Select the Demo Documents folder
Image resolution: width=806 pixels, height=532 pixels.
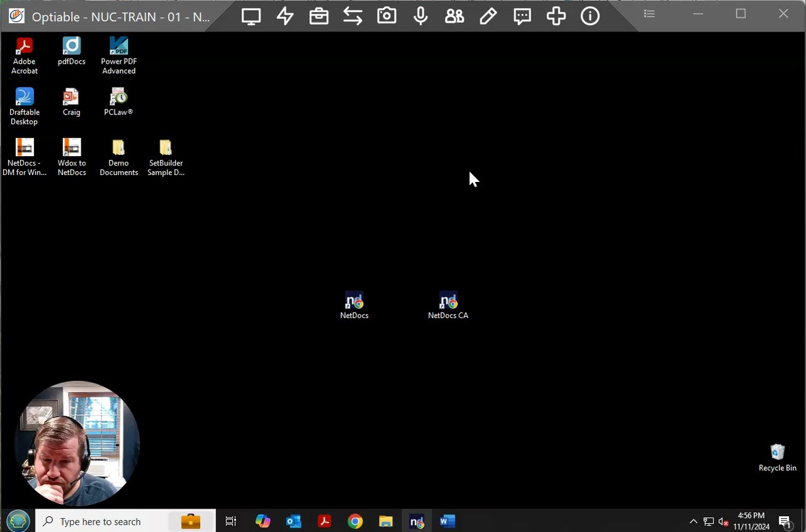tap(118, 157)
